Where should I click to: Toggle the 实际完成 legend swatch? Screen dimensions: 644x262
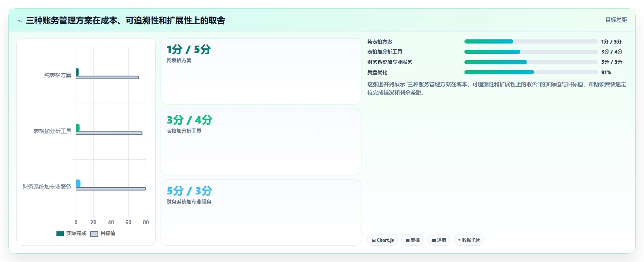60,234
